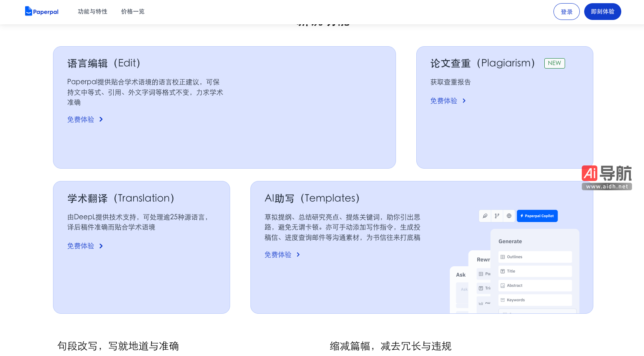The image size is (644, 356).
Task: Click the globe icon in Templates preview
Action: click(x=509, y=216)
